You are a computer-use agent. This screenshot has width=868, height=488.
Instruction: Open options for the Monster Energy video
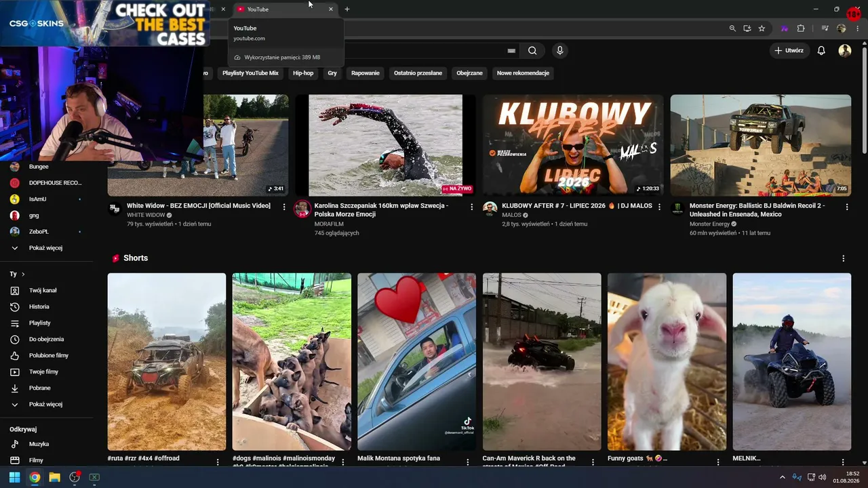point(847,206)
